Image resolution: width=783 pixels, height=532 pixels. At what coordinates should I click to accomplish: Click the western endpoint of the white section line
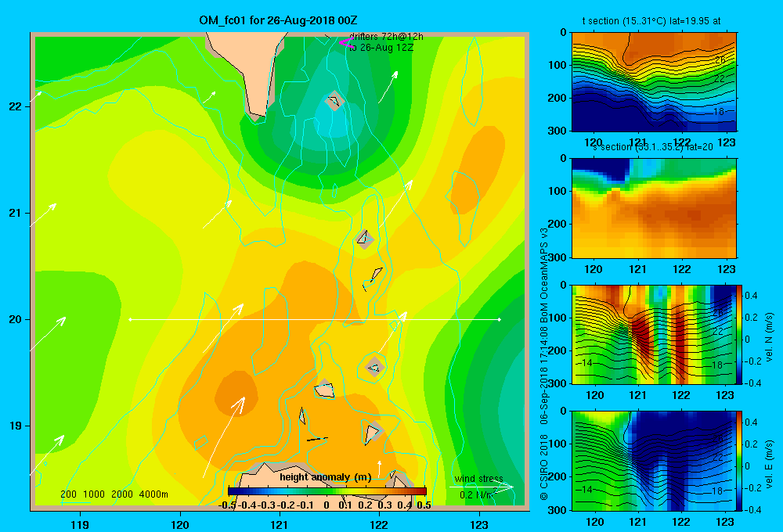pyautogui.click(x=130, y=319)
